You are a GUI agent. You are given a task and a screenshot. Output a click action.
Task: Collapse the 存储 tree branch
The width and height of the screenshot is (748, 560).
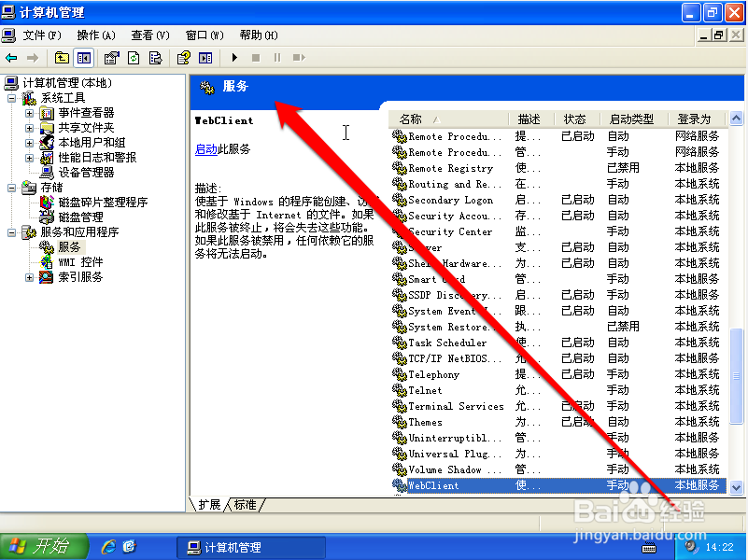click(x=11, y=188)
